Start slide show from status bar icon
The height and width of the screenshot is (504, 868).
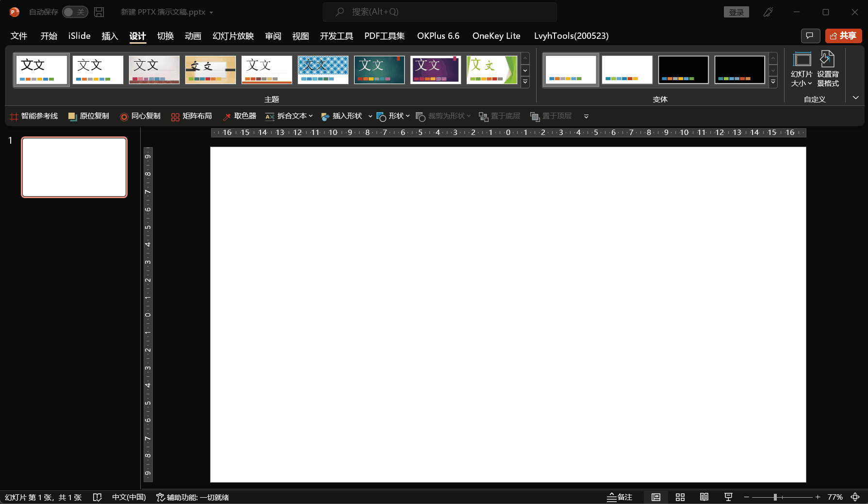tap(728, 497)
